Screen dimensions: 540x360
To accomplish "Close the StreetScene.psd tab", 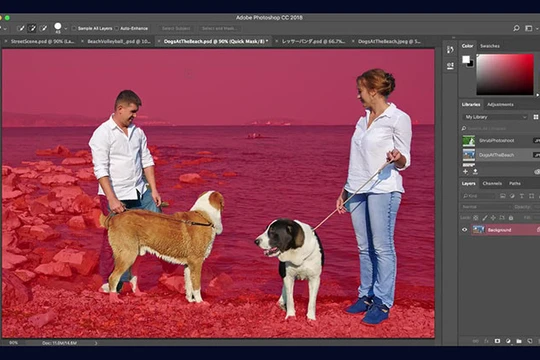I will click(x=6, y=41).
